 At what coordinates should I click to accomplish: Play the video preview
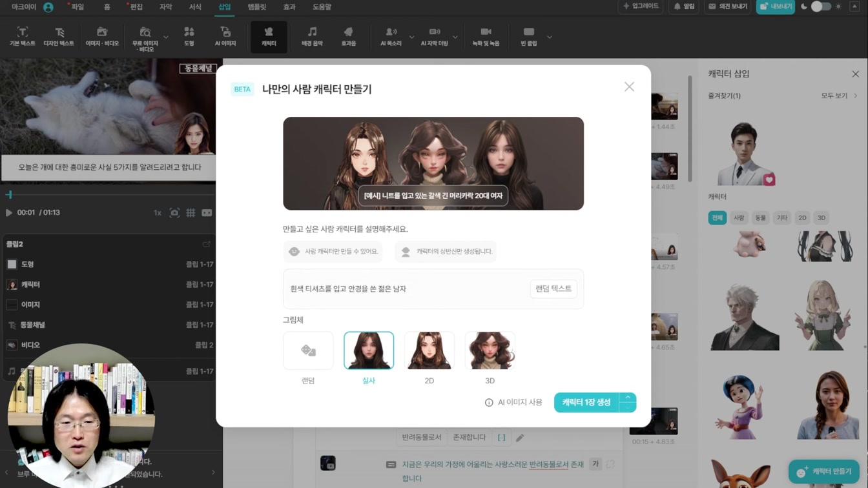9,212
